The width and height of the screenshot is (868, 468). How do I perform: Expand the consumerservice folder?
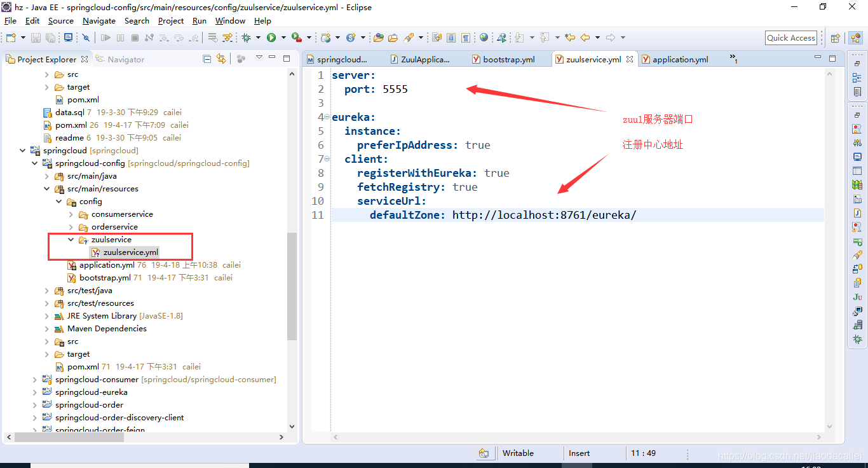point(71,214)
